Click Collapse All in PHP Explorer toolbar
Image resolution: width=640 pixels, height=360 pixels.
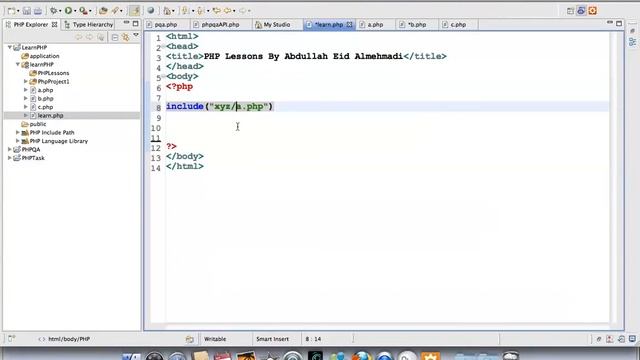tap(115, 38)
